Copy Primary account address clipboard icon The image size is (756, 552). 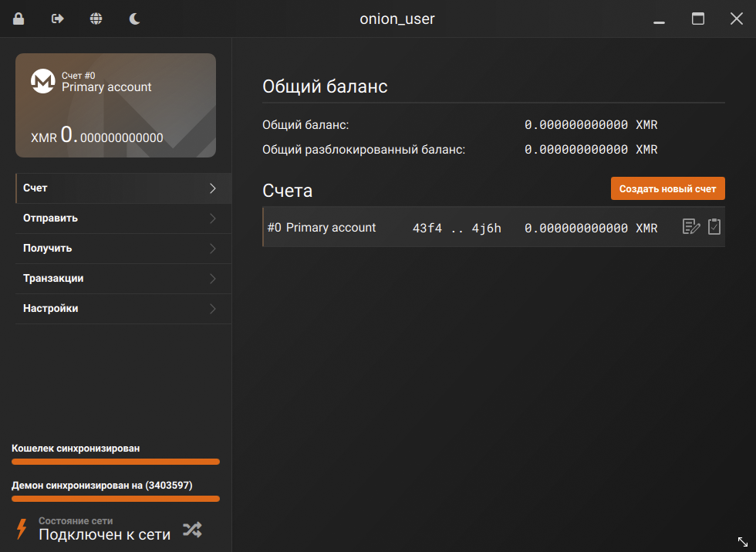coord(714,227)
